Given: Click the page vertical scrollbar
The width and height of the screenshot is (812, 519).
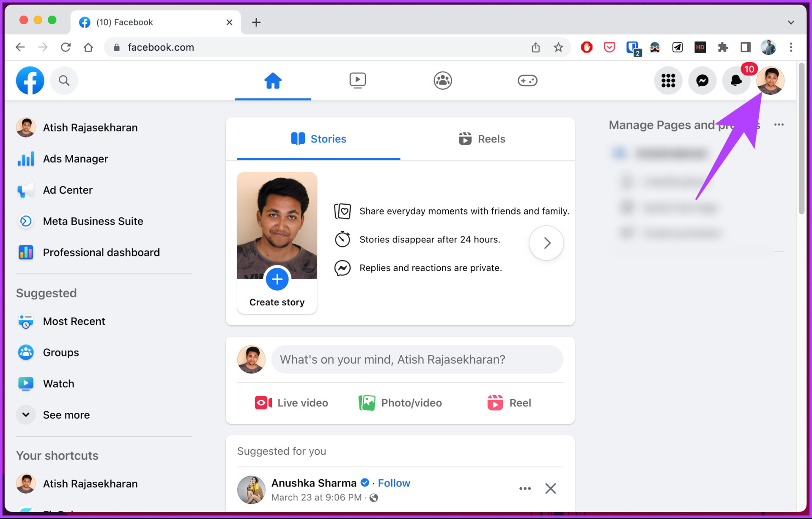Looking at the screenshot, I should coord(801,138).
